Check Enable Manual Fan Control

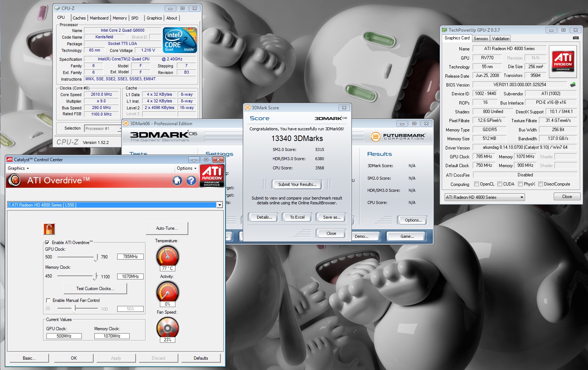pos(48,300)
